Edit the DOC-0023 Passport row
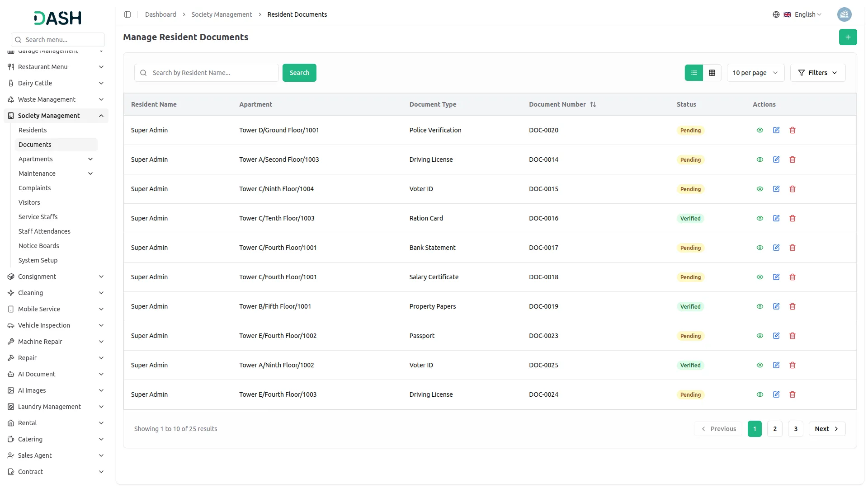868x488 pixels. coord(776,336)
